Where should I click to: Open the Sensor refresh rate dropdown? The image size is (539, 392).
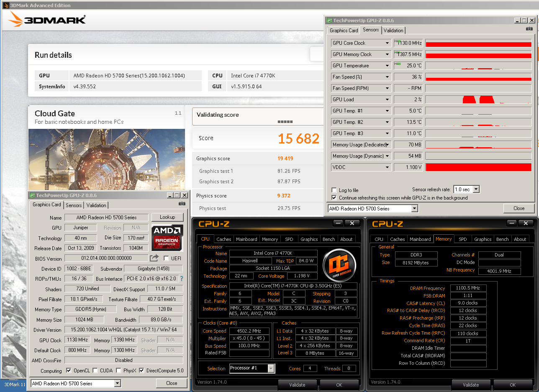[476, 190]
